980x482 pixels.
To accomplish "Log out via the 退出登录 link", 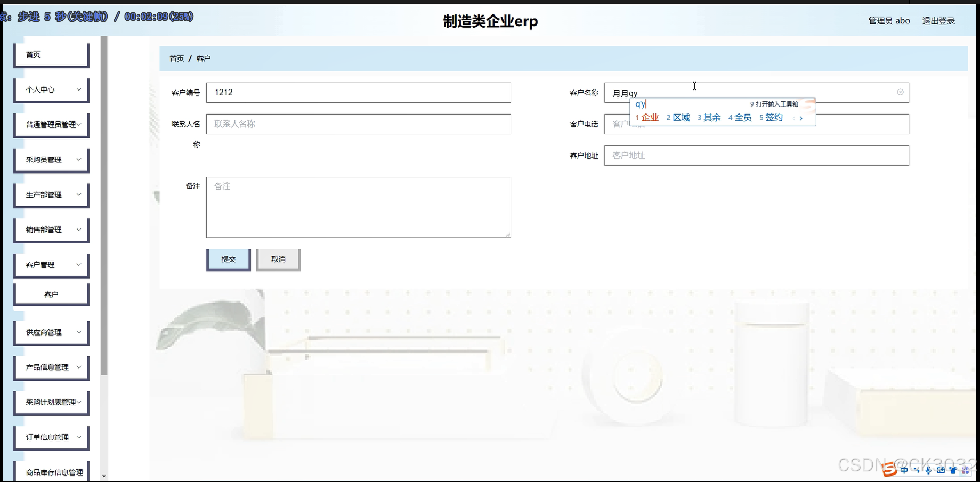I will pyautogui.click(x=938, y=21).
